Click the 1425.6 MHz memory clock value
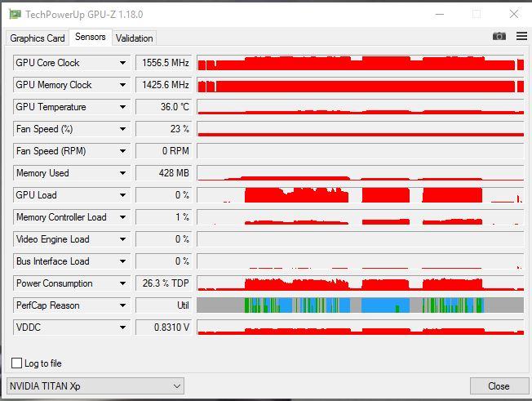 coord(163,85)
